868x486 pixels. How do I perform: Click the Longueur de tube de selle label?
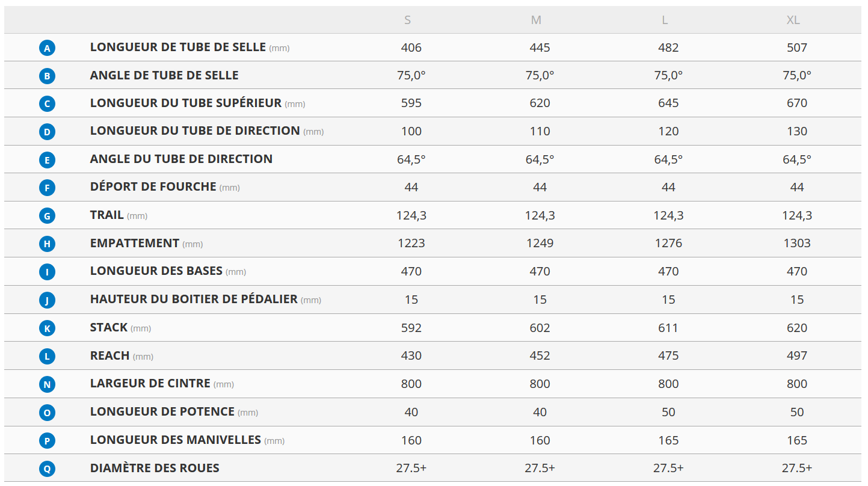(x=178, y=47)
